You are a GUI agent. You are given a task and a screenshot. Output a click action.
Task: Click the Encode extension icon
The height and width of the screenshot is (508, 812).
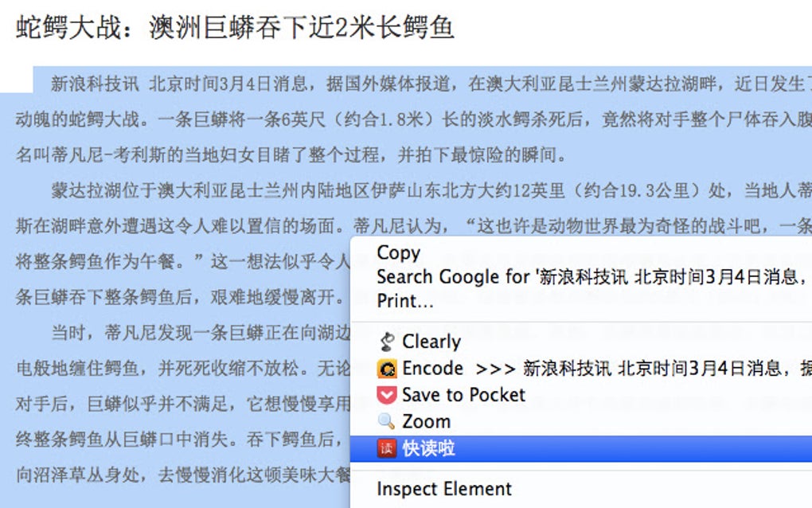(387, 369)
